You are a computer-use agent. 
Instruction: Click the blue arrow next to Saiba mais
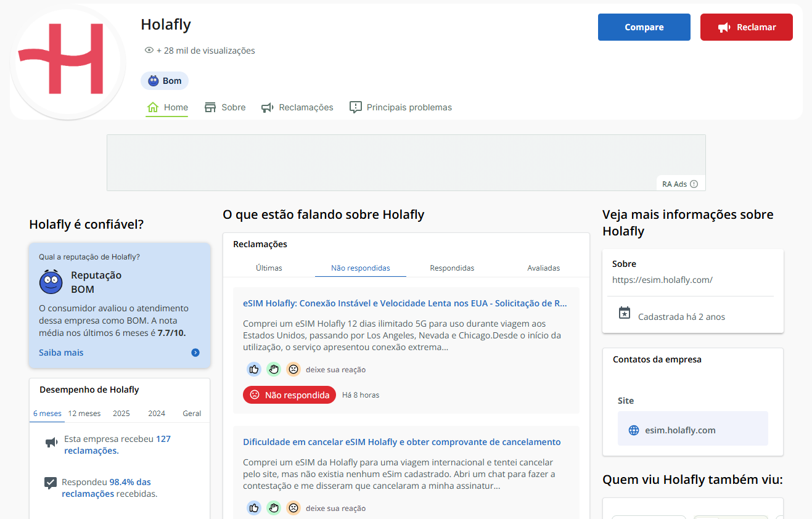(195, 353)
